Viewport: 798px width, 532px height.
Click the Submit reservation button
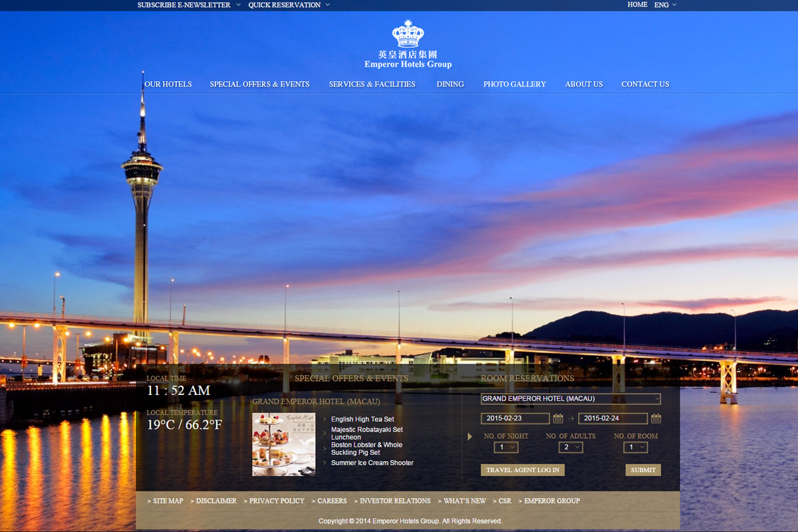pos(643,470)
